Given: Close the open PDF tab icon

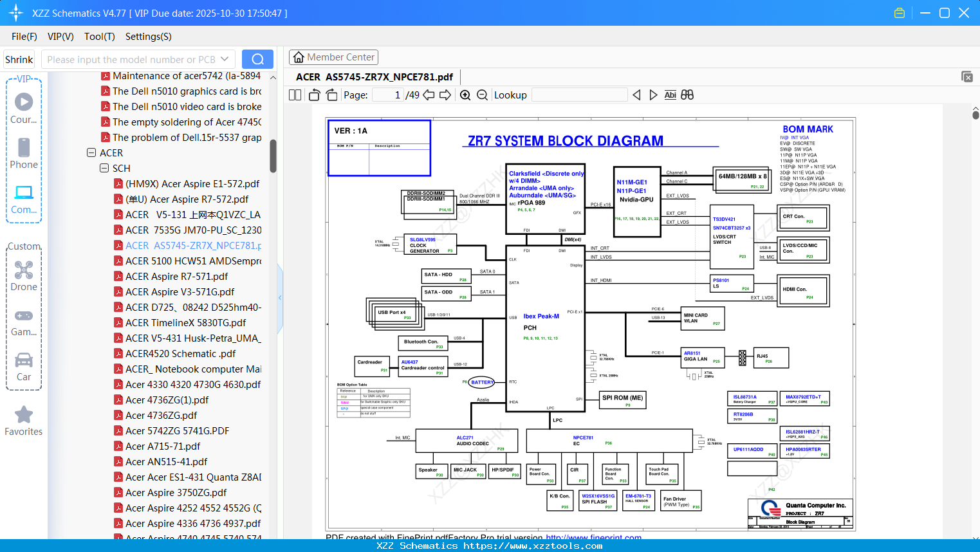Looking at the screenshot, I should (x=967, y=77).
